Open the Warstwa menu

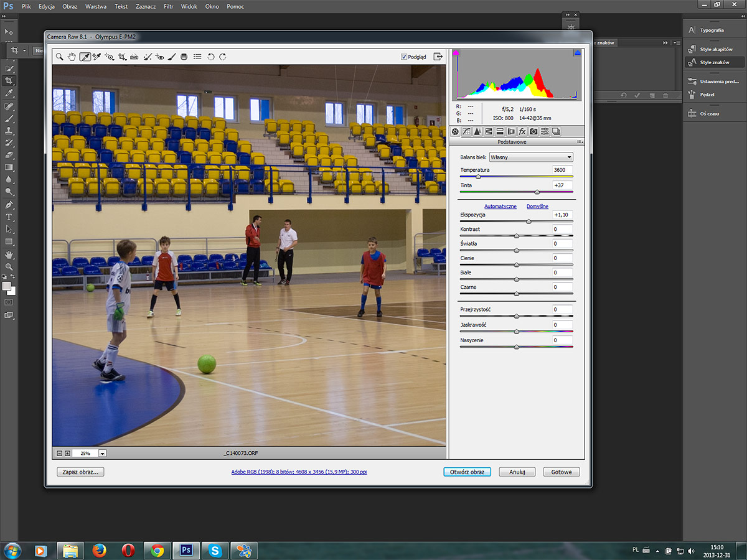(x=95, y=6)
